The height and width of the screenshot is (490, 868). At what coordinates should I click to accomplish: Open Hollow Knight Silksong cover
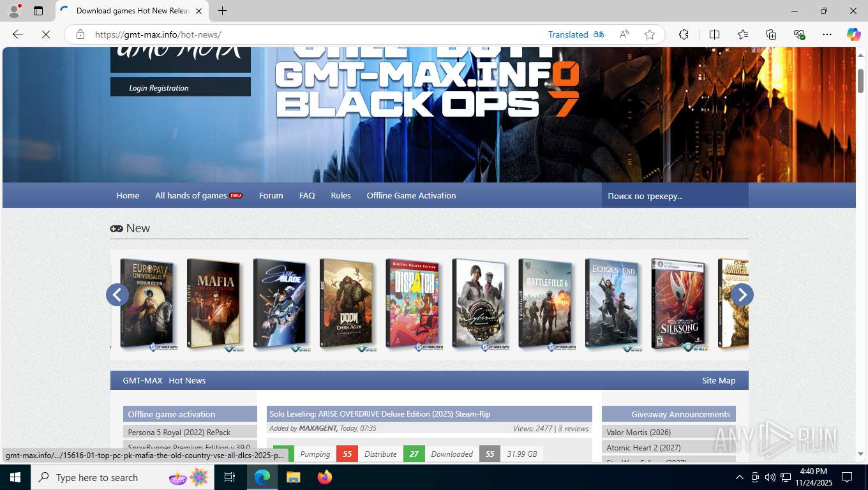pyautogui.click(x=678, y=304)
